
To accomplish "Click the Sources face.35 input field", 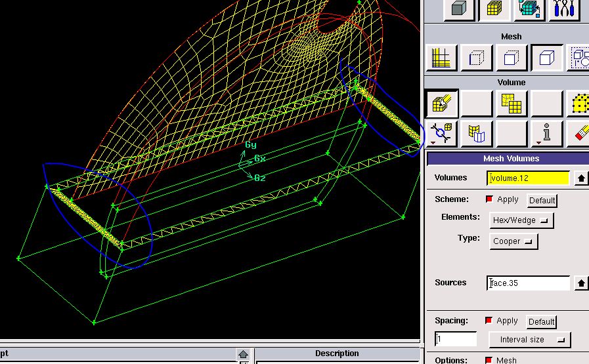I will tap(529, 283).
